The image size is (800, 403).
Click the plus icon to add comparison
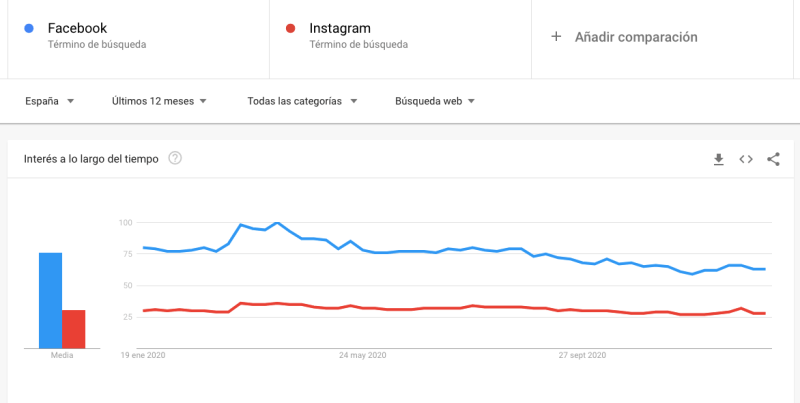557,37
